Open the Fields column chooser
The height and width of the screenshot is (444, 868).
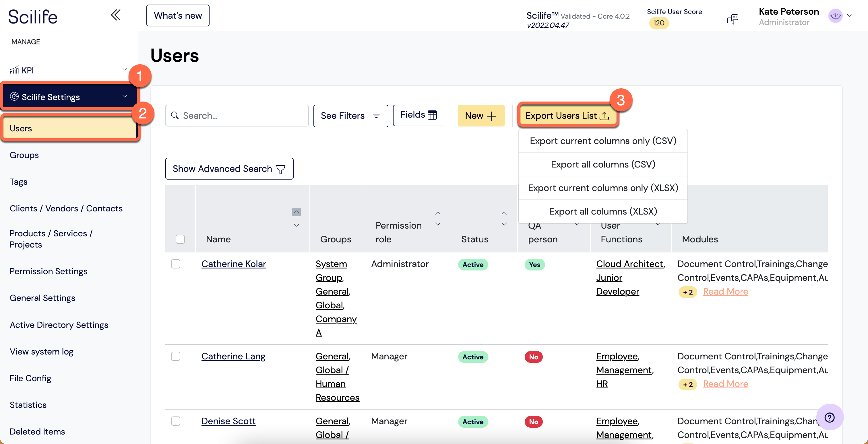tap(418, 115)
